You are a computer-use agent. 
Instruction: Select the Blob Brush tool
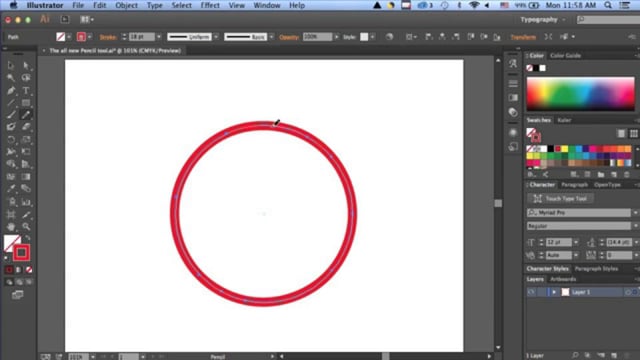pyautogui.click(x=11, y=127)
